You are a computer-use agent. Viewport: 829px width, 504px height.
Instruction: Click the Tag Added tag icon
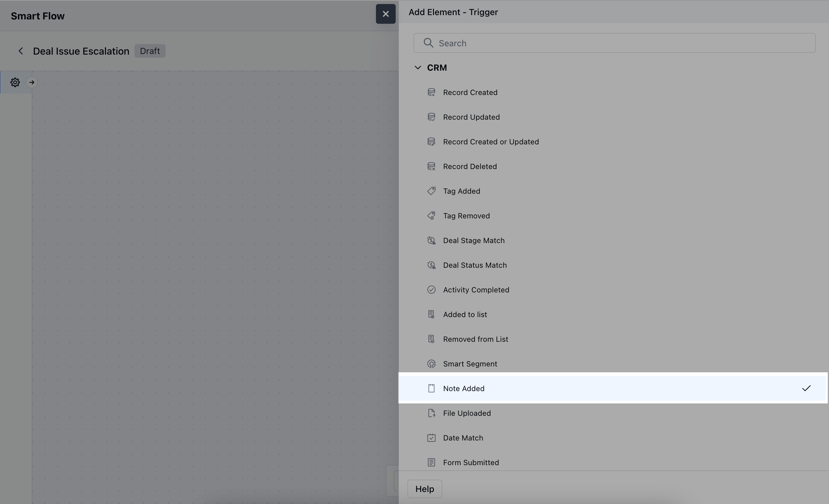tap(431, 191)
